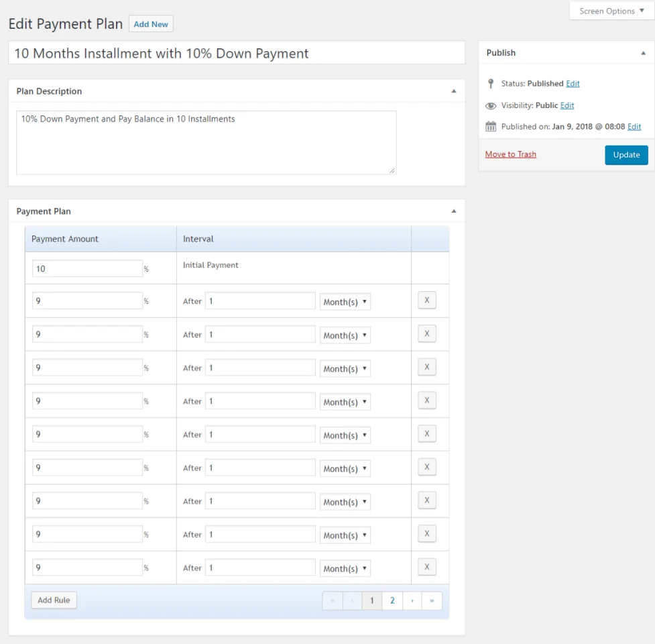This screenshot has height=644, width=655.
Task: Click the published-on calendar icon
Action: (491, 127)
